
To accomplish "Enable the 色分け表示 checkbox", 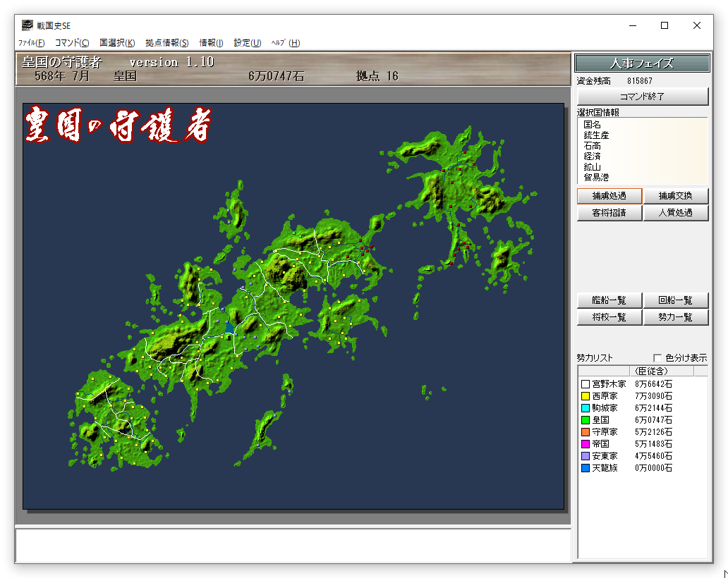I will click(657, 358).
